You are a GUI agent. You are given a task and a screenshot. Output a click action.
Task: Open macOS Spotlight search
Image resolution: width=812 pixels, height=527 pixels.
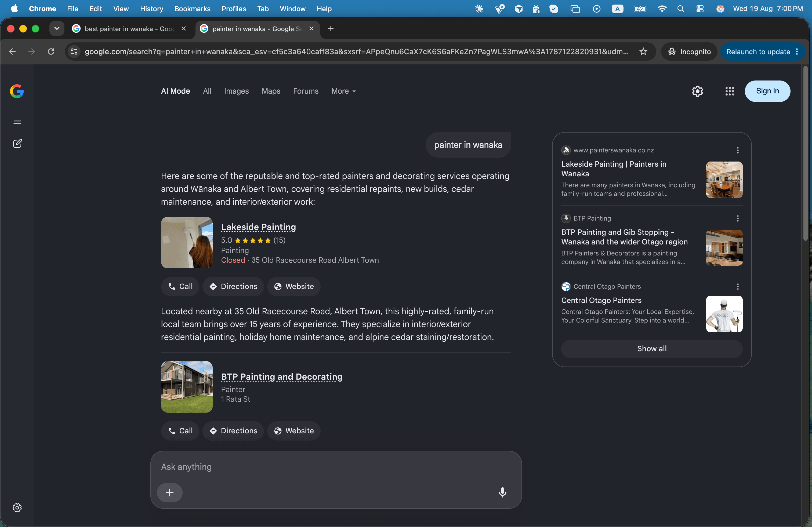[x=680, y=9]
